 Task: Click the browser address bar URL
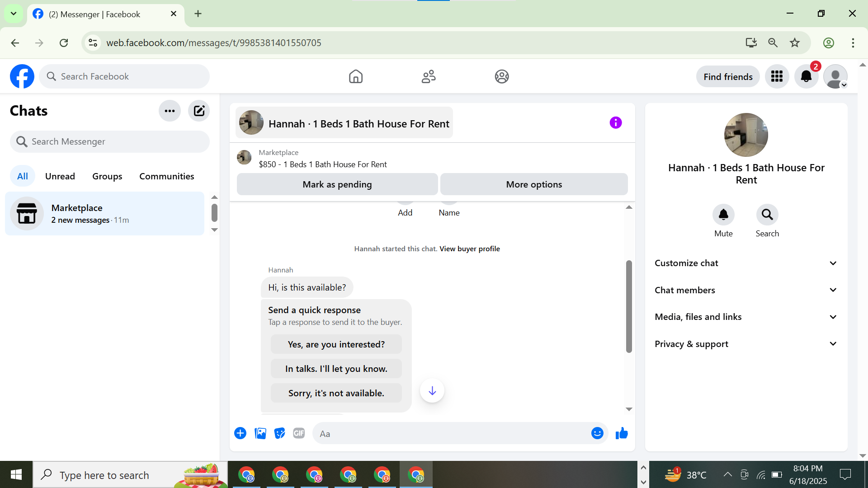pos(213,43)
